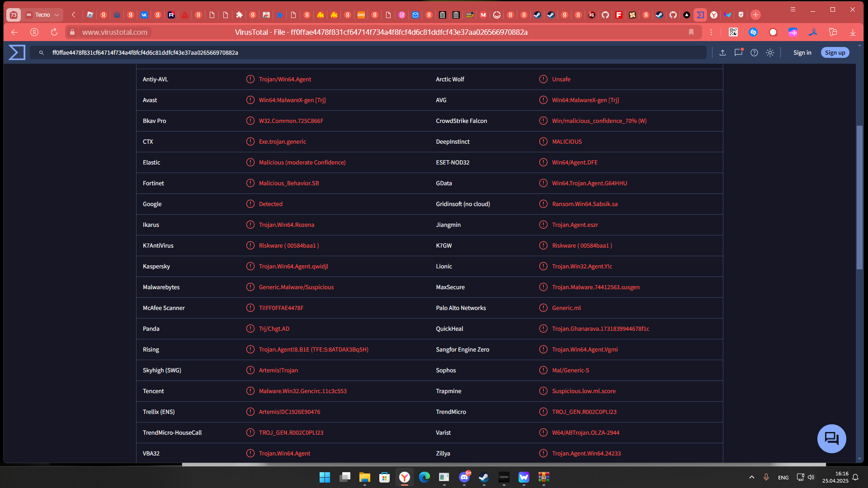Click the www.virustotal.com address field
Viewport: 868px width, 488px height.
click(x=115, y=32)
